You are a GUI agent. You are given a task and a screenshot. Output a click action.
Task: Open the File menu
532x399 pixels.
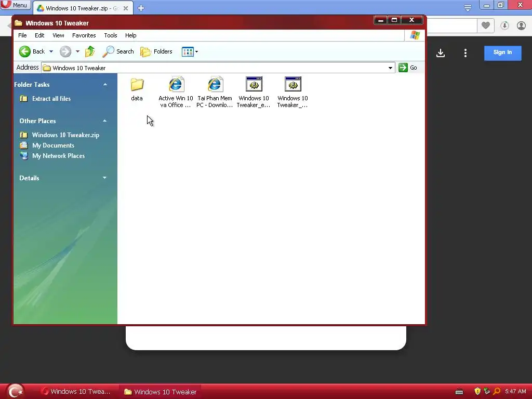(x=22, y=35)
